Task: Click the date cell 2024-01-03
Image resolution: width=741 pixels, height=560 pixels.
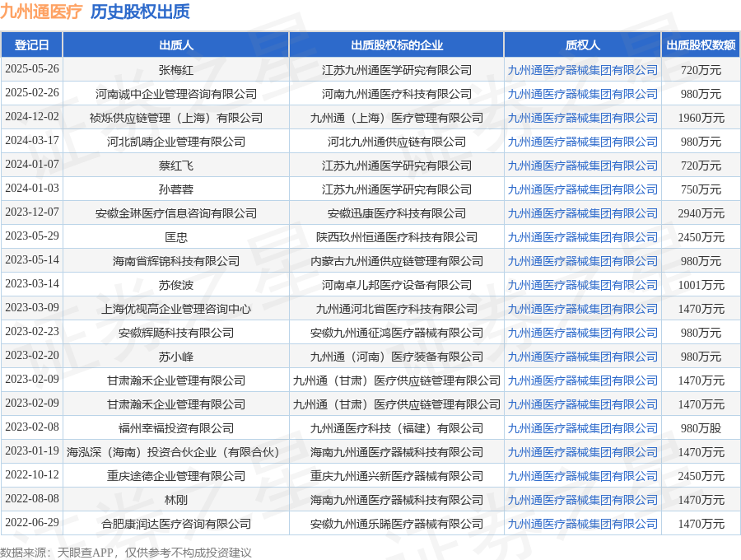Action: 31,188
